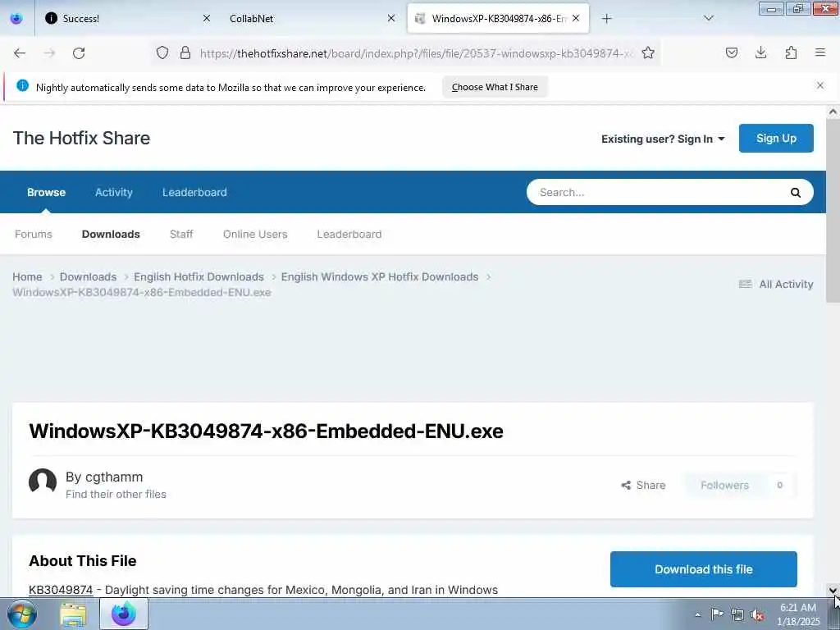The height and width of the screenshot is (630, 840).
Task: Select the Activity navigation tab
Action: pos(113,192)
